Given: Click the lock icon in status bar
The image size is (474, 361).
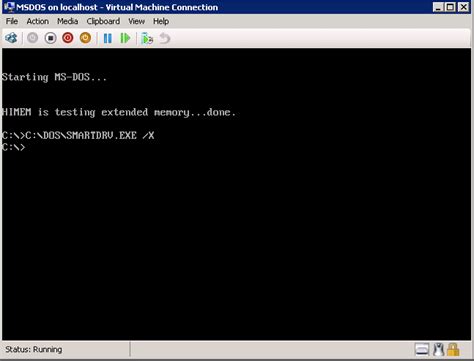Looking at the screenshot, I should pyautogui.click(x=453, y=350).
